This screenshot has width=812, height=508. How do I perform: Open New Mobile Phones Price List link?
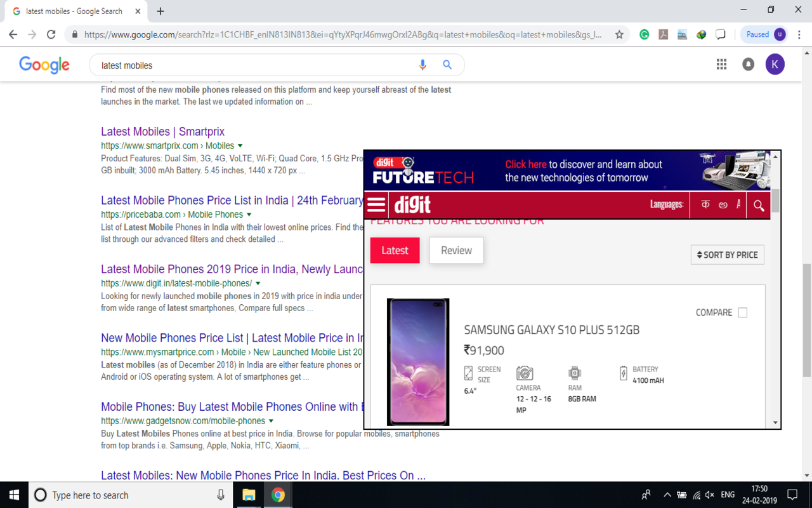(x=232, y=338)
